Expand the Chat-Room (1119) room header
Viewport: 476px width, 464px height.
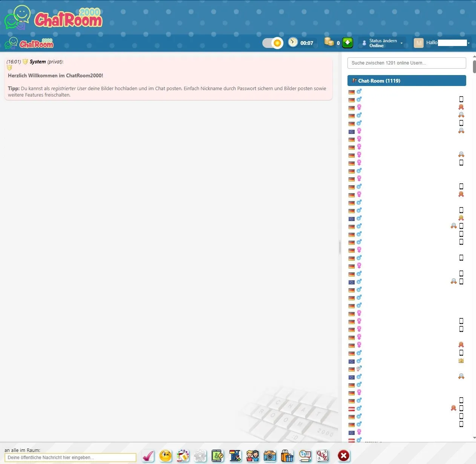pyautogui.click(x=407, y=80)
